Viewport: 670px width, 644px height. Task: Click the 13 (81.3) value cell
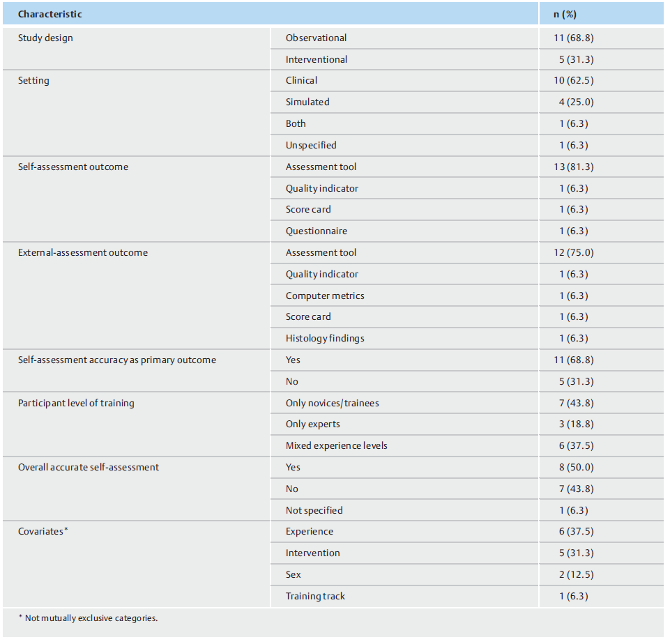pyautogui.click(x=573, y=167)
